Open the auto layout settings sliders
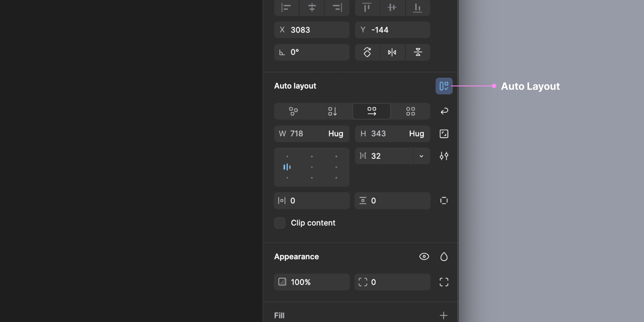Viewport: 644px width, 322px height. (444, 156)
